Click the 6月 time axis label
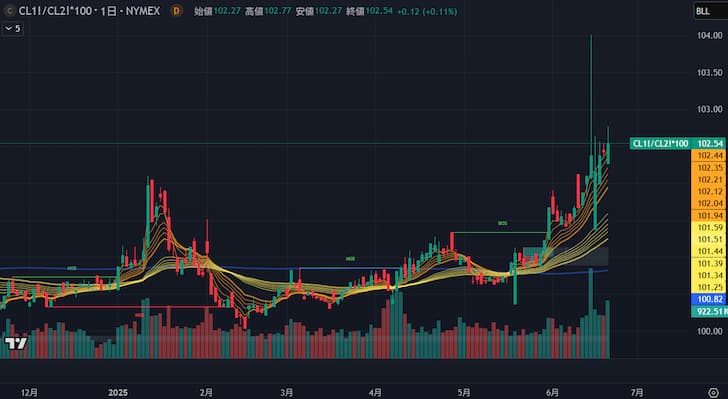728x399 pixels. [x=552, y=393]
